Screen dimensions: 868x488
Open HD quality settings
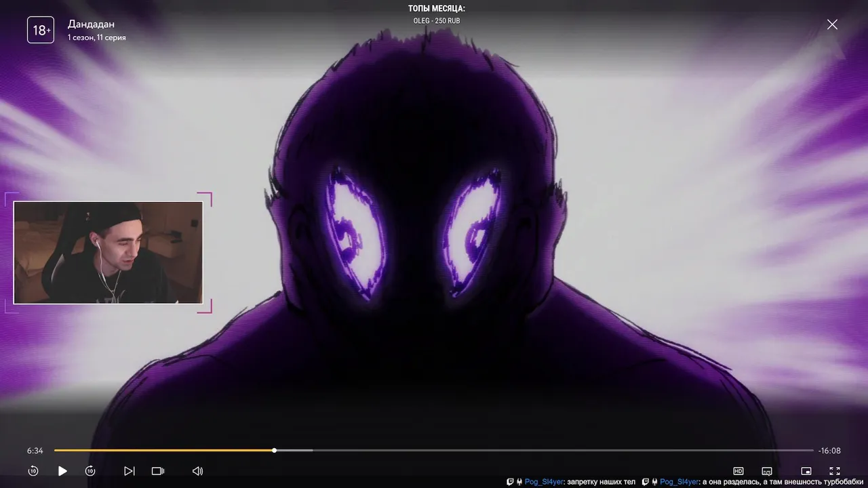coord(738,471)
